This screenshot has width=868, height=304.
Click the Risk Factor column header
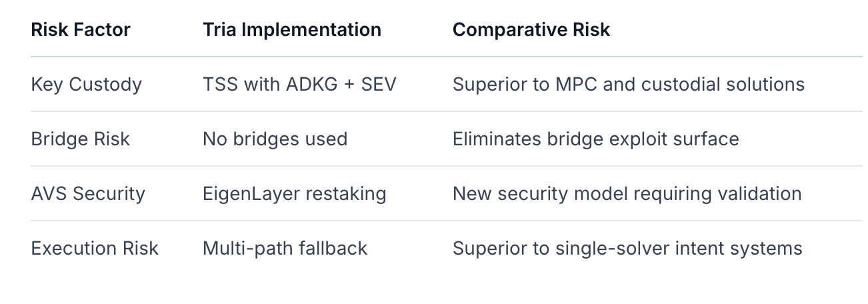[x=81, y=30]
